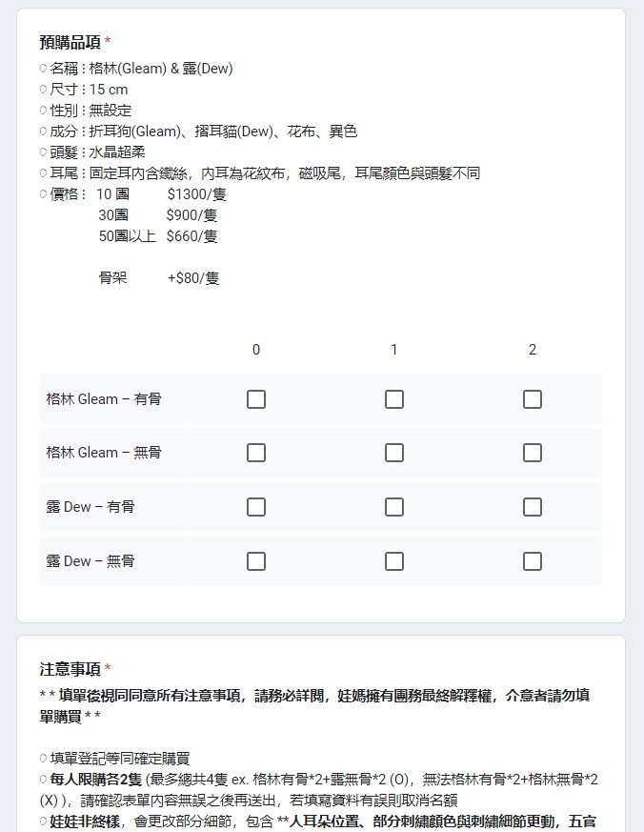The height and width of the screenshot is (832, 644).
Task: Check 1 for 格林 Gleam – 無骨
Action: 394,453
